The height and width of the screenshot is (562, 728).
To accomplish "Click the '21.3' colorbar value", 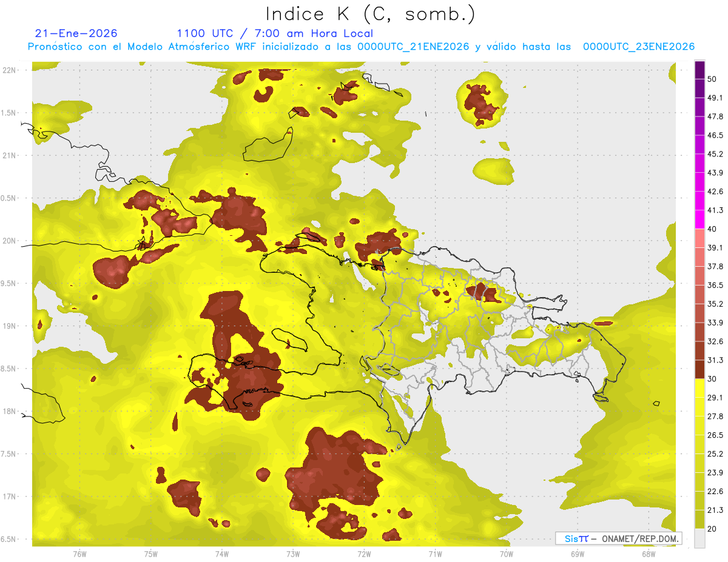I will pos(715,510).
